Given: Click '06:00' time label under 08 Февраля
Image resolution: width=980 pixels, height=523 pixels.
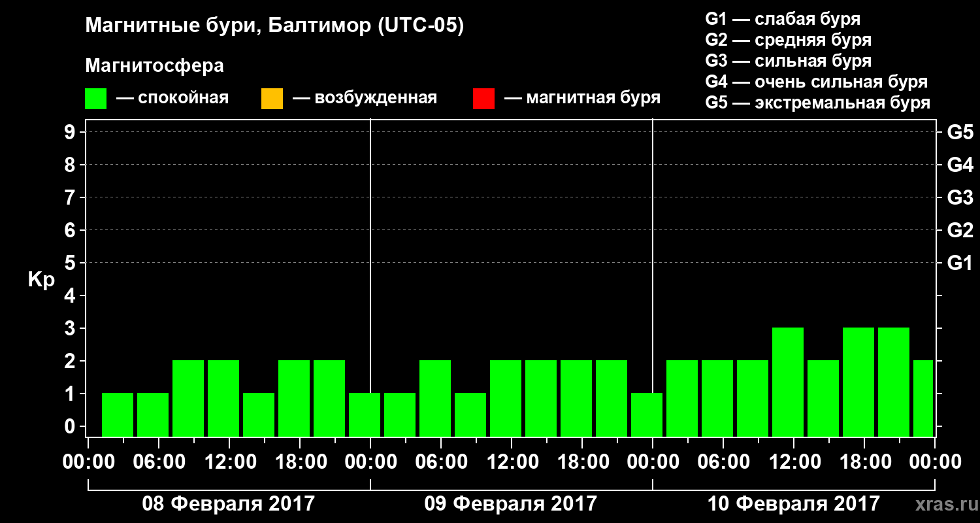Looking at the screenshot, I should point(159,462).
